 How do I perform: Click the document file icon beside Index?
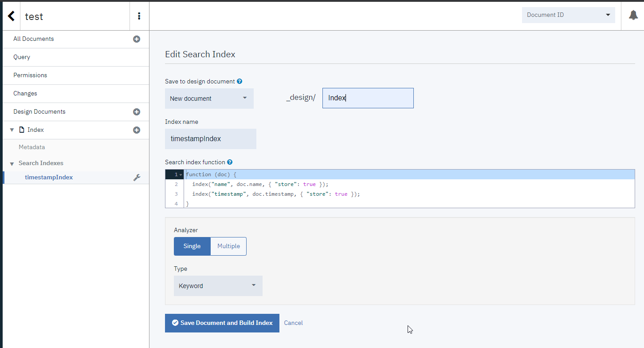point(22,130)
